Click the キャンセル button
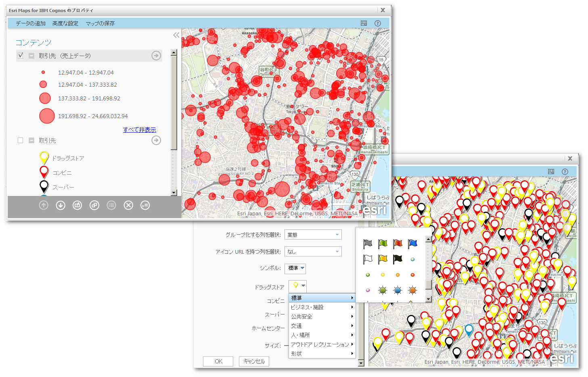 coord(254,361)
